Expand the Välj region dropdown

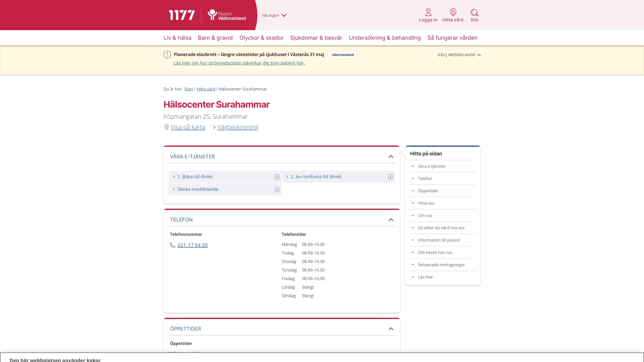tap(274, 15)
